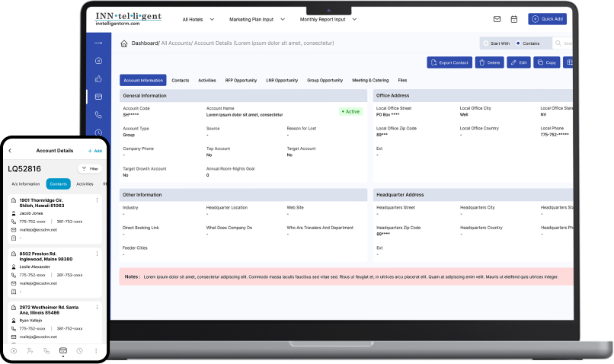This screenshot has height=364, width=614.
Task: Click the General Information section header
Action: point(243,95)
